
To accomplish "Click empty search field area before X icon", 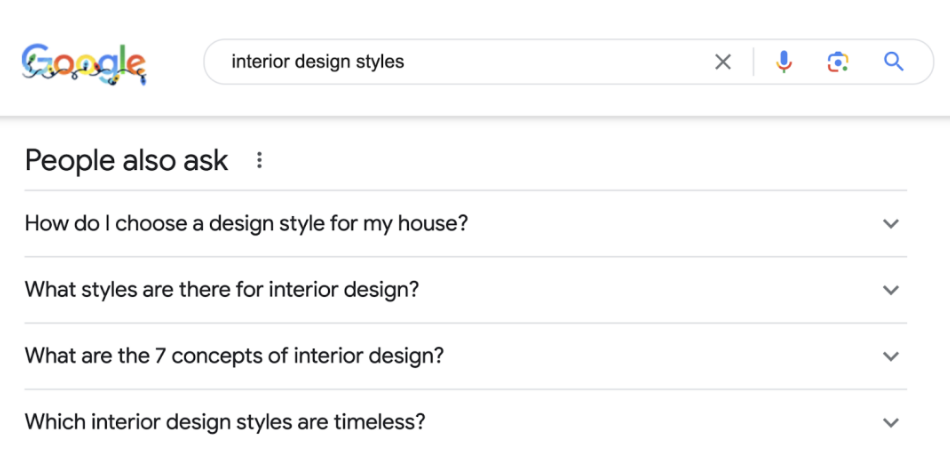I will coord(560,62).
